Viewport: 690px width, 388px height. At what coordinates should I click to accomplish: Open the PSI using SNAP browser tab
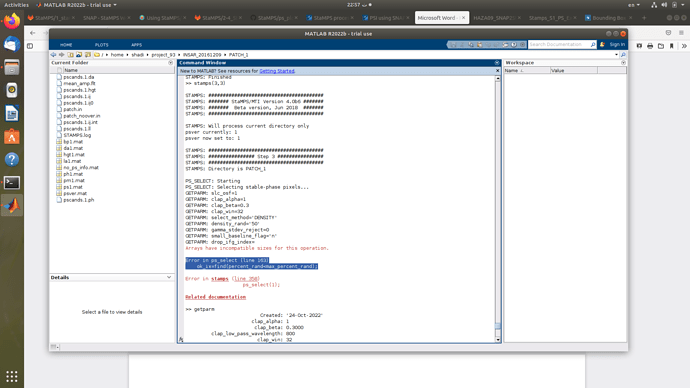pos(386,18)
